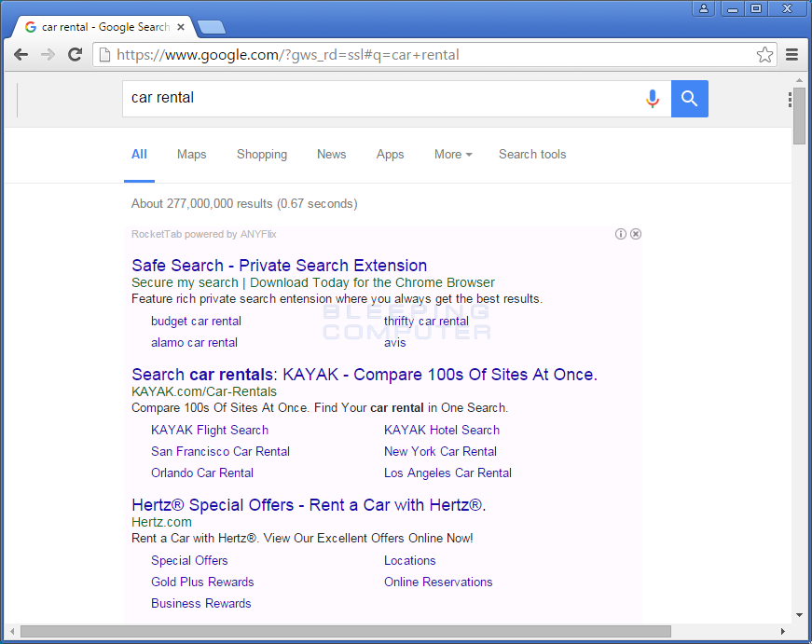Click the Feature rich private search description
This screenshot has height=644, width=812.
(337, 299)
